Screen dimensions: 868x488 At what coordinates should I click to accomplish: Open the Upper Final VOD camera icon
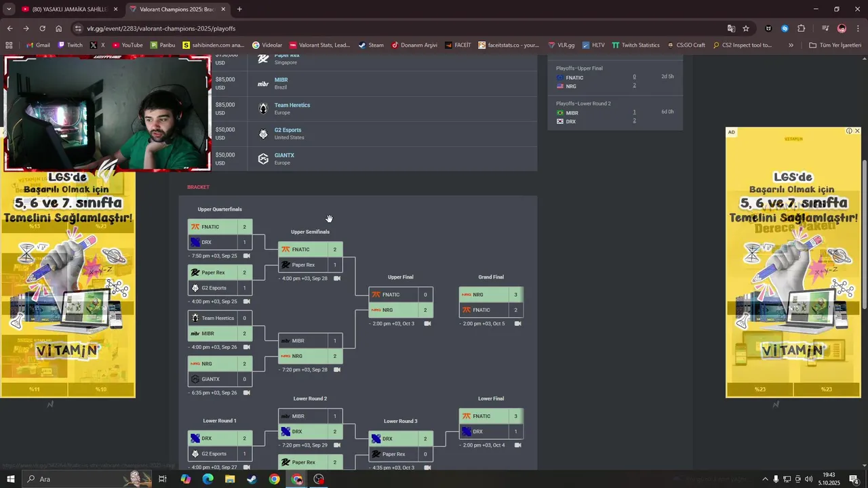427,324
